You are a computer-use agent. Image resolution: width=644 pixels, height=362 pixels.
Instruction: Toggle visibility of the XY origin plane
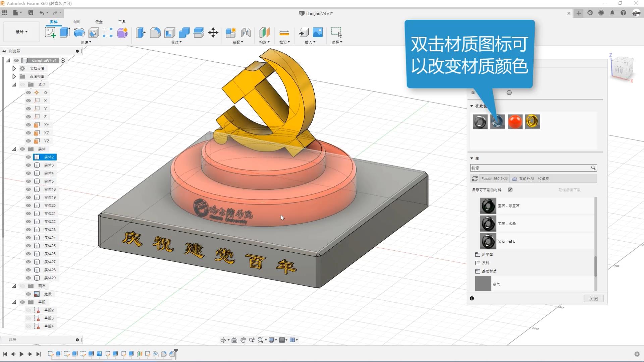pos(29,125)
